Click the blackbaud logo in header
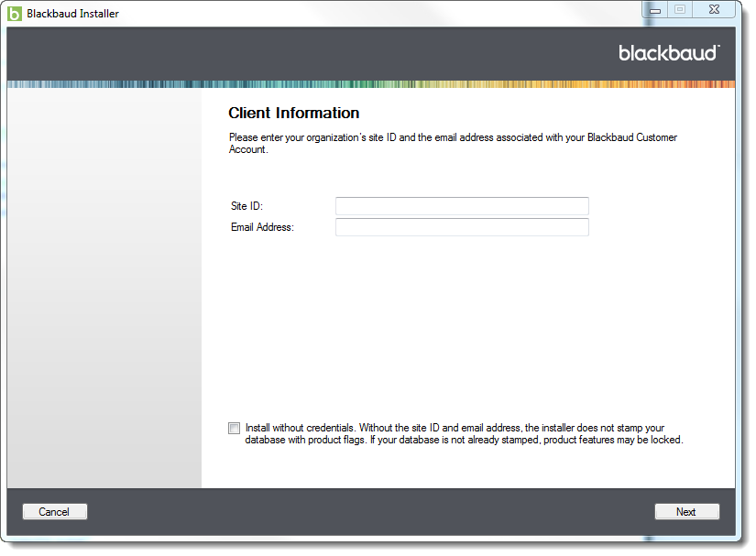Screen dimensions: 756x556 pyautogui.click(x=669, y=52)
